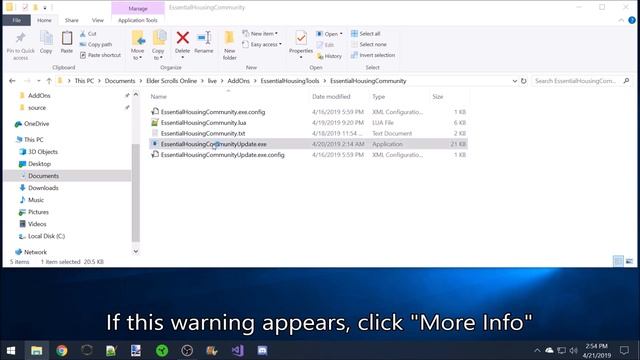
Task: Open the recent locations dropdown arrow
Action: pyautogui.click(x=38, y=81)
